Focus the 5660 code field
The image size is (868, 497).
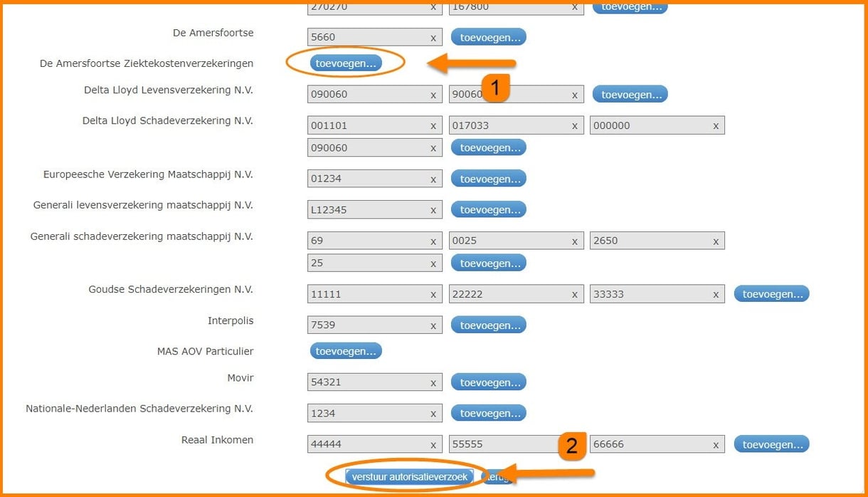pos(374,37)
